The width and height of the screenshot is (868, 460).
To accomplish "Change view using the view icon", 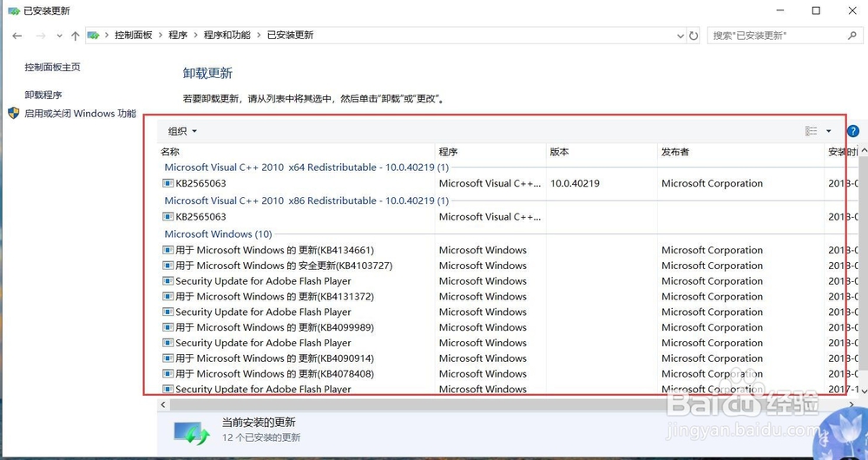I will click(811, 131).
